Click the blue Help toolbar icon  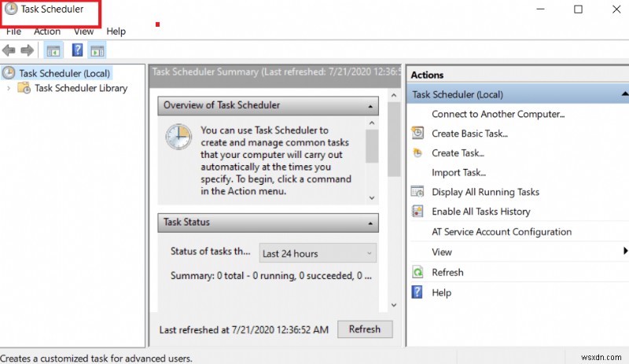point(77,50)
